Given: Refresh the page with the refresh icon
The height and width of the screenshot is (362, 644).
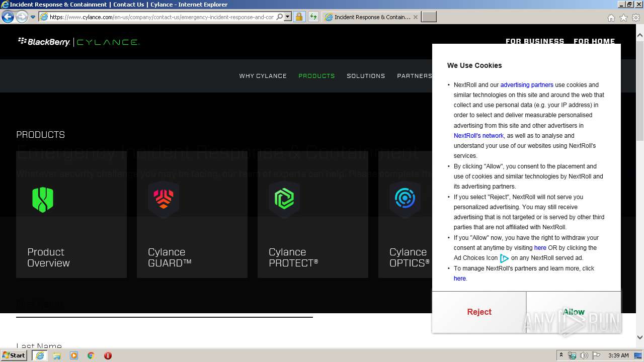Looking at the screenshot, I should pos(313,17).
